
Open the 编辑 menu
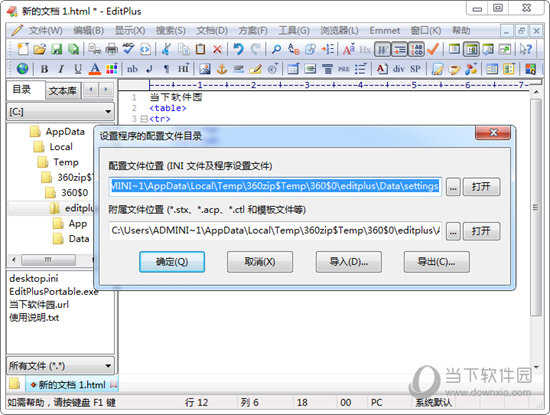click(x=88, y=31)
